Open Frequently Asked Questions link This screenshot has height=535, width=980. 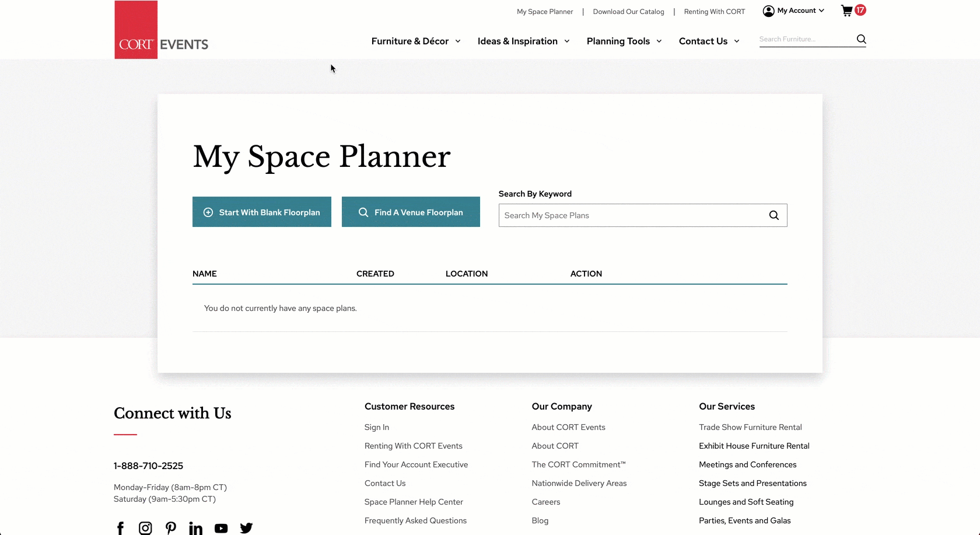pos(415,520)
